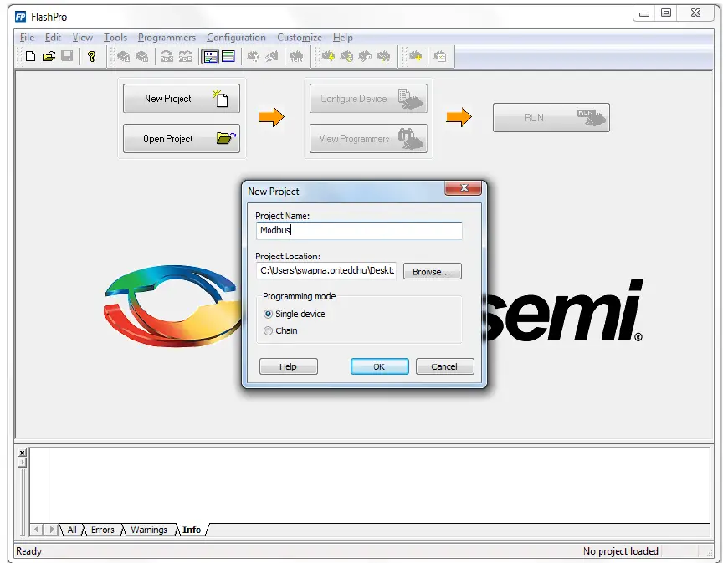This screenshot has width=728, height=563.
Task: Click the lightning program action toolbar icon
Action: [327, 56]
